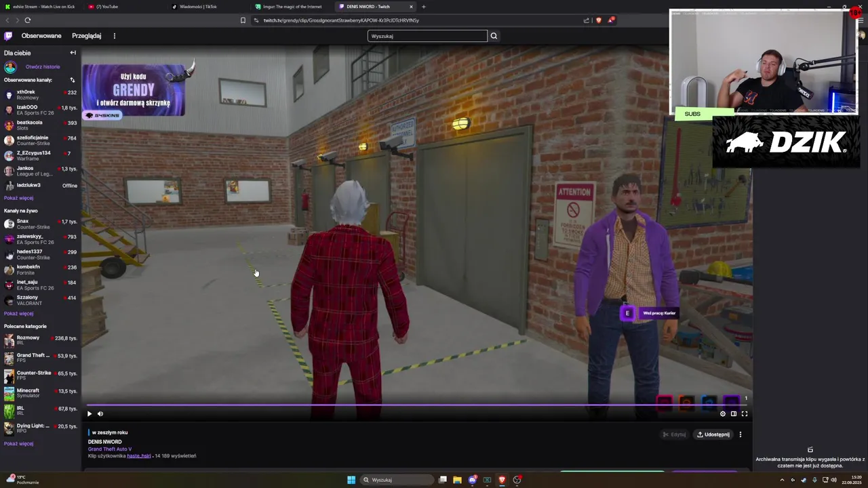This screenshot has width=868, height=488.
Task: Click the Twitch logo home icon
Action: click(8, 36)
